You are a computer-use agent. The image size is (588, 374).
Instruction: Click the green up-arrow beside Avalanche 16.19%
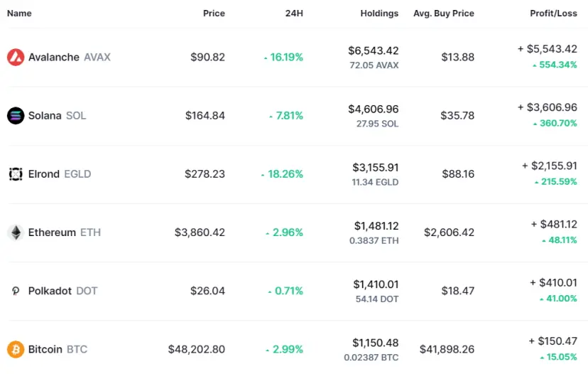266,58
